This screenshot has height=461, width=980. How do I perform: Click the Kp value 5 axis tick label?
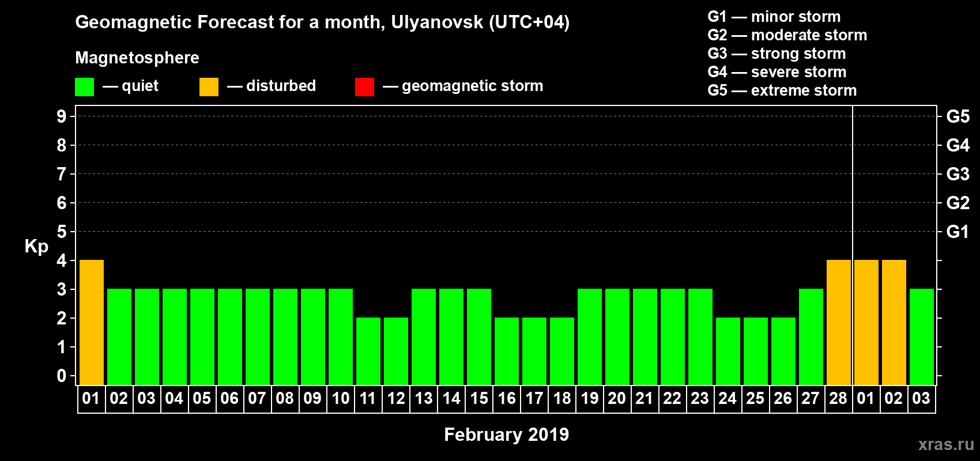coord(62,232)
